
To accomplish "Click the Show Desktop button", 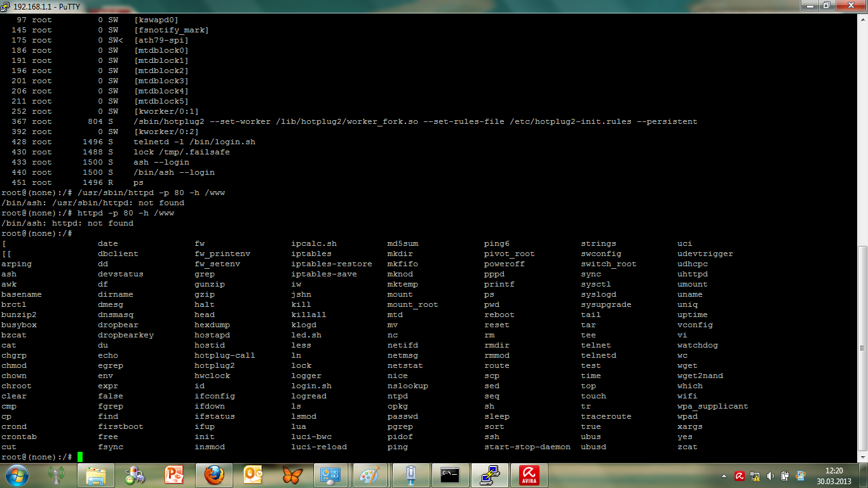I will 864,475.
